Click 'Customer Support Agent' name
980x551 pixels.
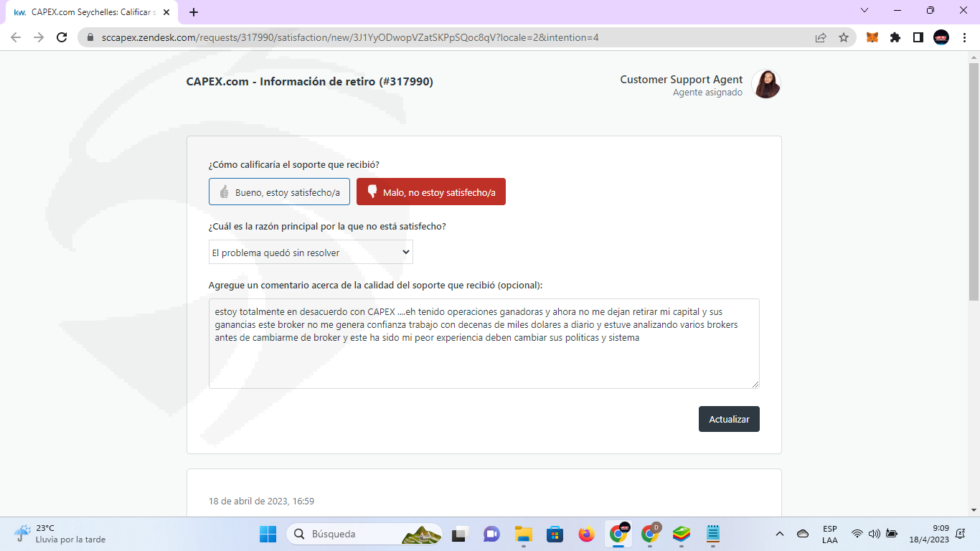click(x=682, y=80)
